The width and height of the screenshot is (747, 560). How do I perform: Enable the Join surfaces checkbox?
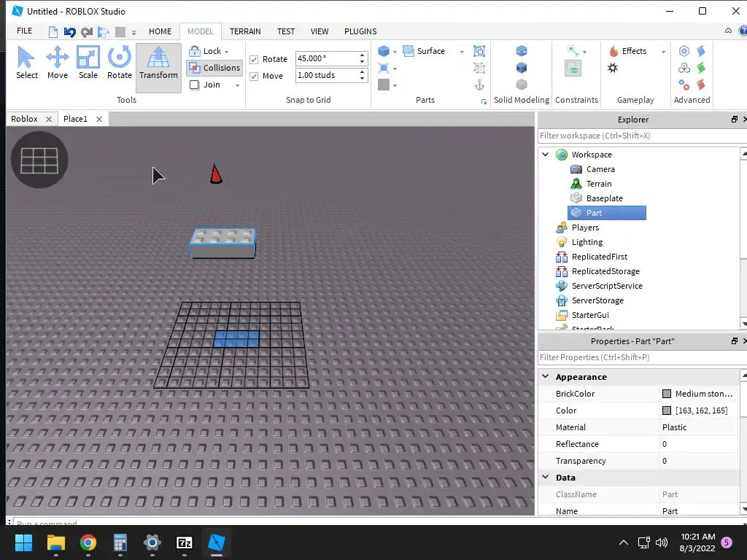tap(194, 85)
